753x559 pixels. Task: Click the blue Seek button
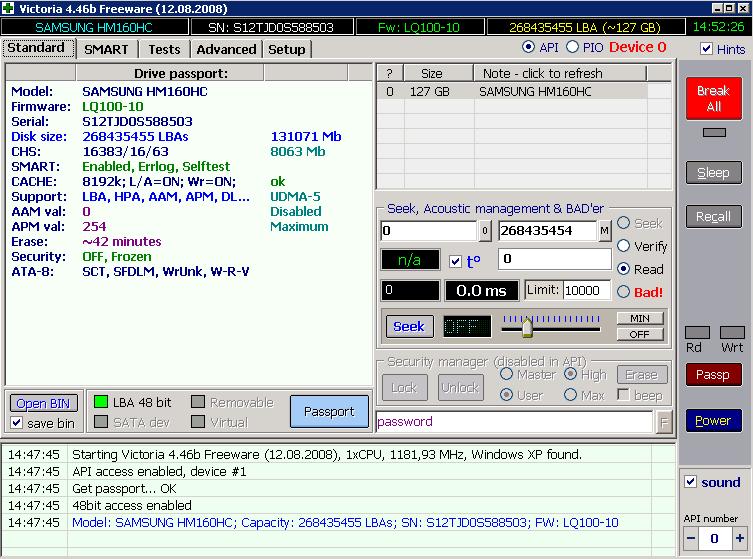[x=410, y=327]
